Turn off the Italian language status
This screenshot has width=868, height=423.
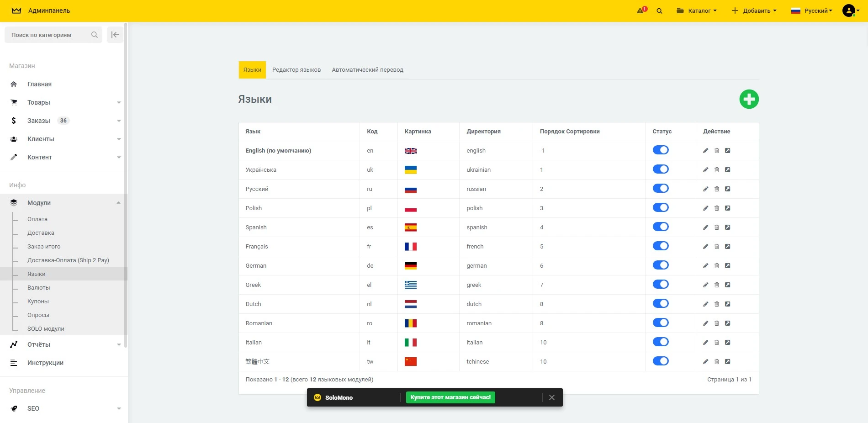[x=661, y=342]
